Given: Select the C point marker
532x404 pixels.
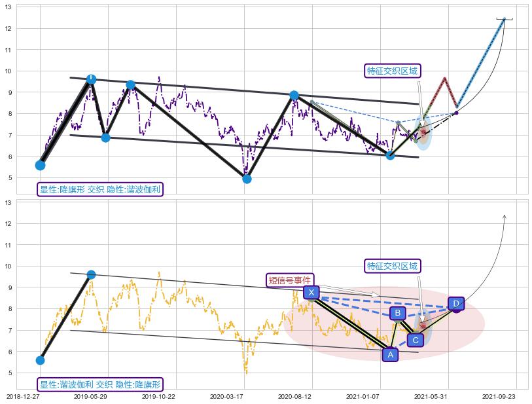Looking at the screenshot, I should click(415, 340).
